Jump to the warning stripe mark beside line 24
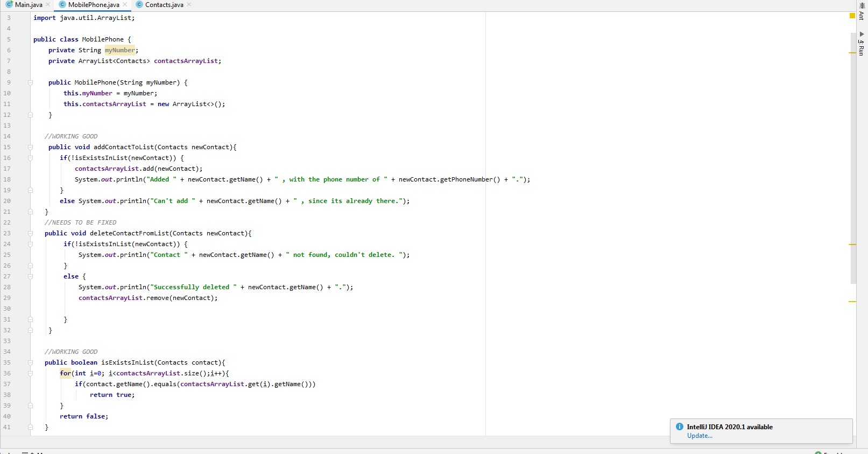Image resolution: width=868 pixels, height=454 pixels. (x=852, y=245)
